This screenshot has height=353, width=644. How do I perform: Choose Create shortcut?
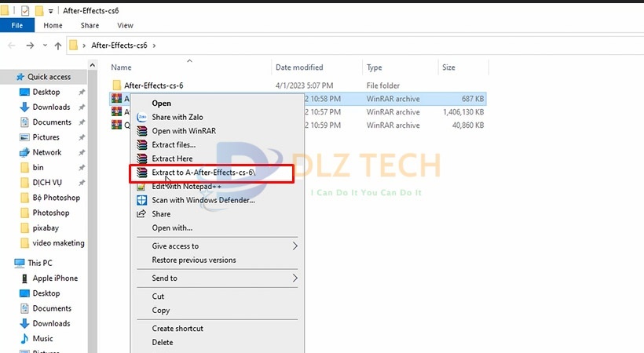[177, 329]
